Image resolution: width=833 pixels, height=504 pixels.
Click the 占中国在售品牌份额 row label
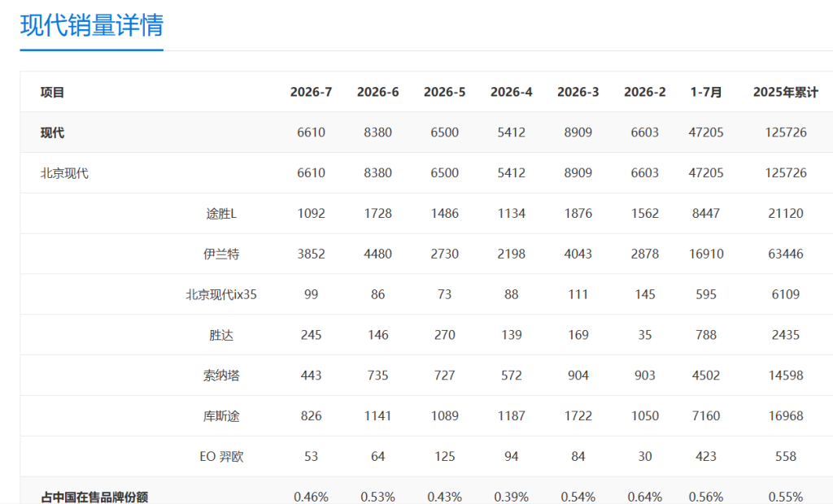click(x=94, y=497)
